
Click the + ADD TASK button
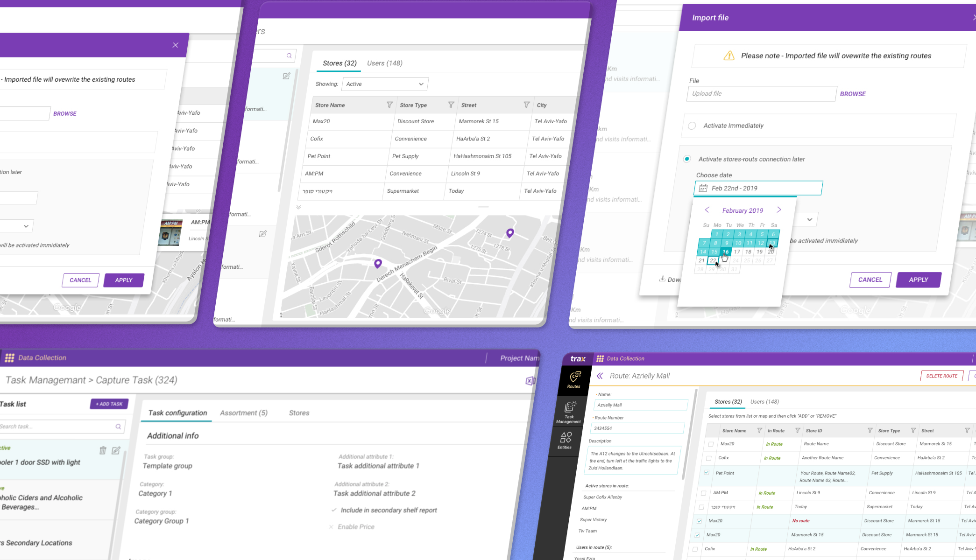pos(109,404)
